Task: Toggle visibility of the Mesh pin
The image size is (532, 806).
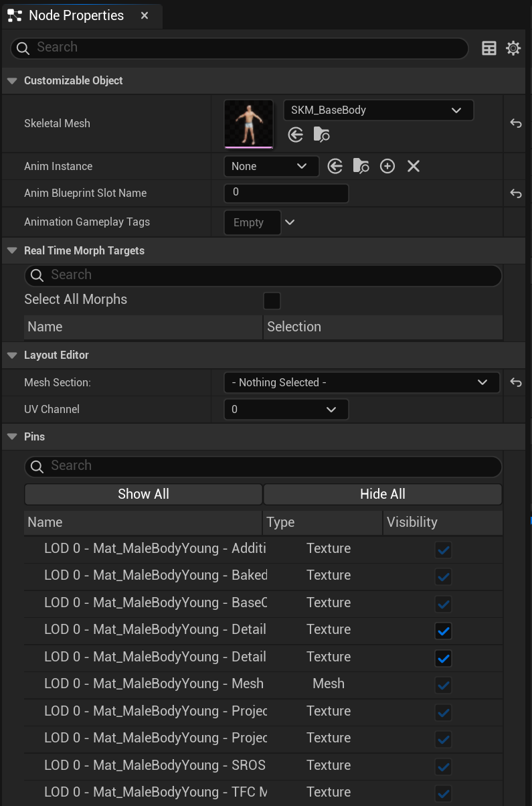Action: tap(443, 685)
